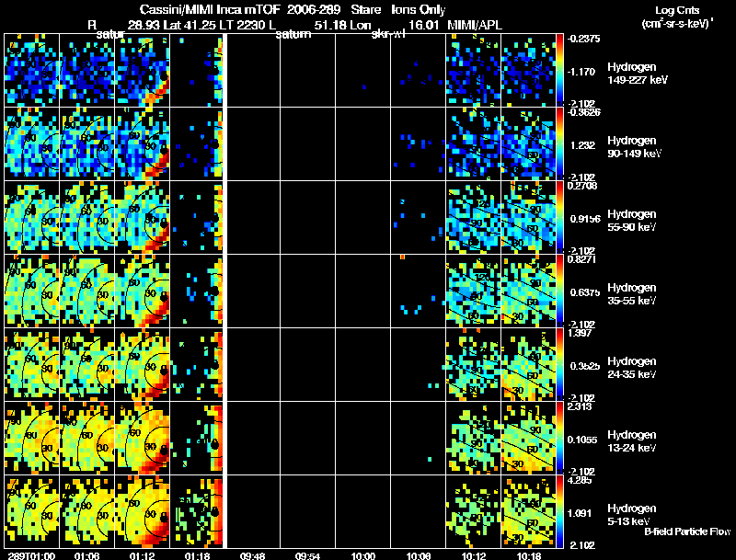Screen dimensions: 736x560
Task: Select the 13-24 keV image panel at 289T01:00
Action: [x=31, y=438]
